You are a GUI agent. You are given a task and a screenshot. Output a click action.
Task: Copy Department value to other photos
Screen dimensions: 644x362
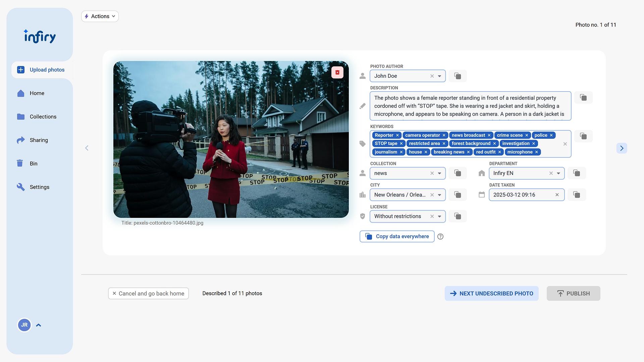point(577,173)
